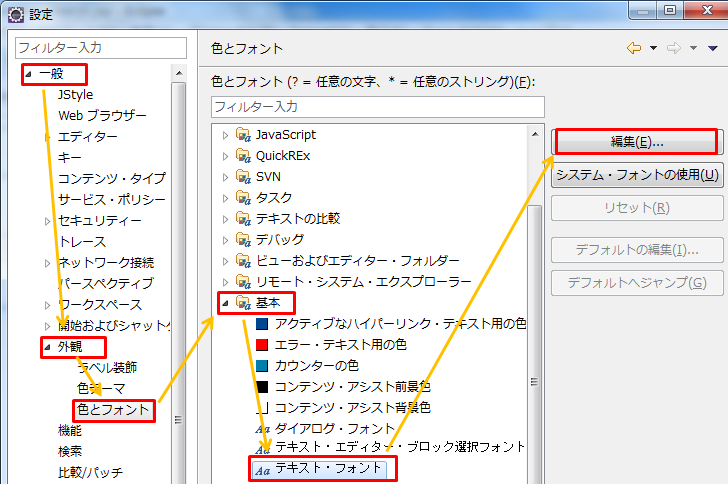
Task: Select テキスト・エディター・ブロック選択フォント item
Action: click(400, 447)
